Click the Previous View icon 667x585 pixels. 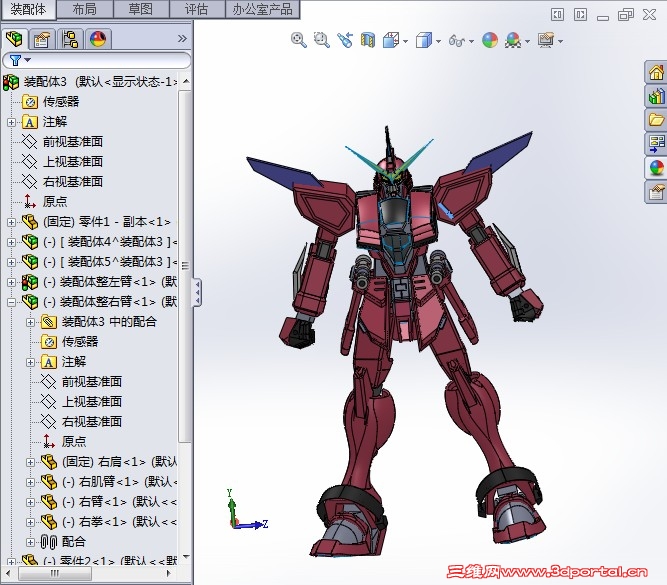pos(345,40)
